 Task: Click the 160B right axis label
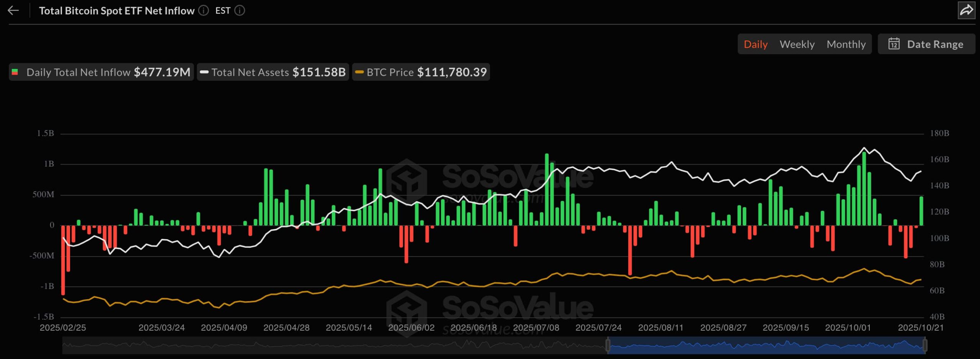click(939, 159)
